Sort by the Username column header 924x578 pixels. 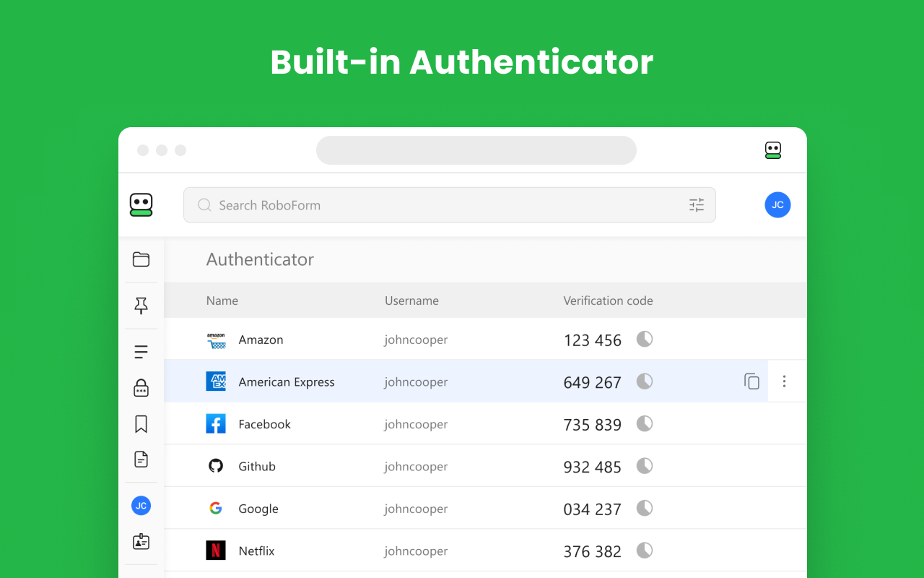[x=411, y=301]
